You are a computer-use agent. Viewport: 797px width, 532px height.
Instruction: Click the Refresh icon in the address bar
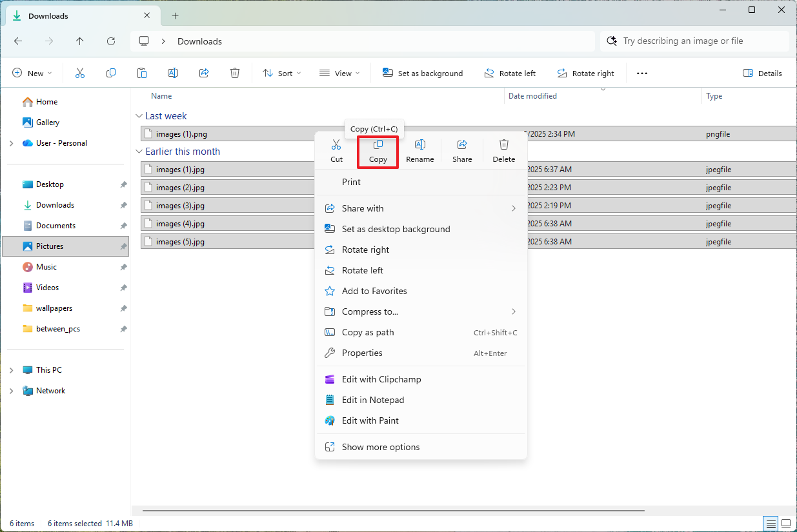tap(110, 41)
